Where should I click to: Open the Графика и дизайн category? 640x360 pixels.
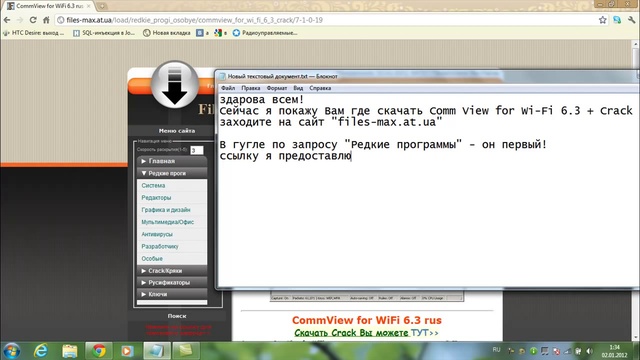[x=166, y=210]
